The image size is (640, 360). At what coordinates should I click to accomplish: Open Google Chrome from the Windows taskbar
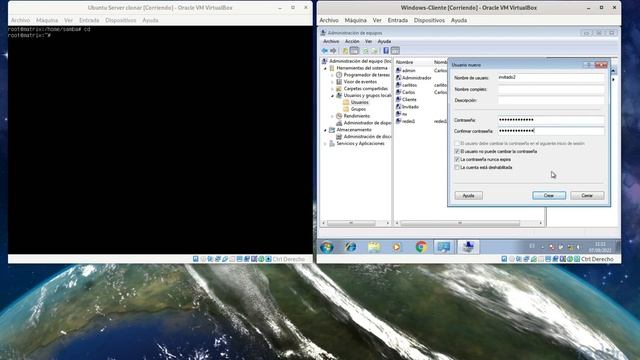421,247
